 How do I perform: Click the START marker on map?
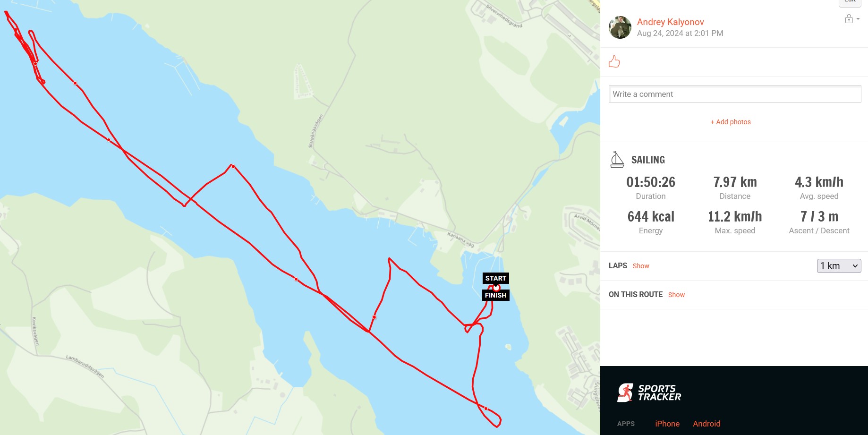click(x=495, y=278)
